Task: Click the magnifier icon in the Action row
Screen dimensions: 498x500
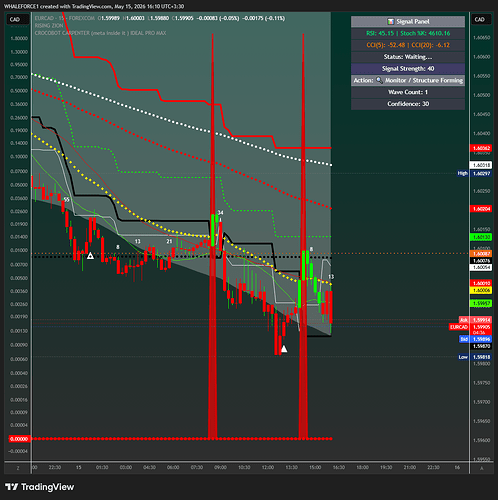Action: click(379, 80)
